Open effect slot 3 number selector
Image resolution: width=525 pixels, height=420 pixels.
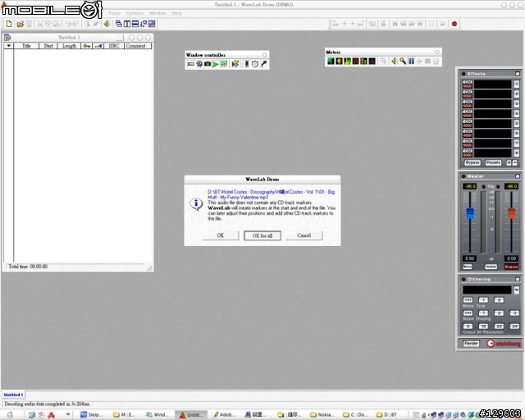click(517, 104)
